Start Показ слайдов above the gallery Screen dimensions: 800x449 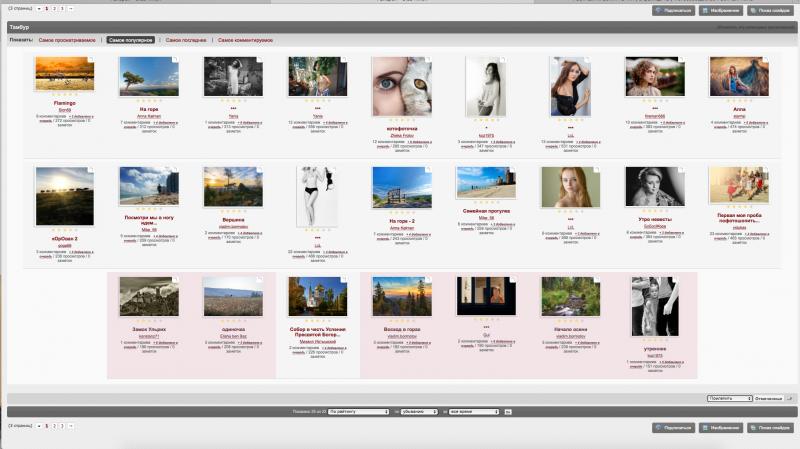click(769, 10)
